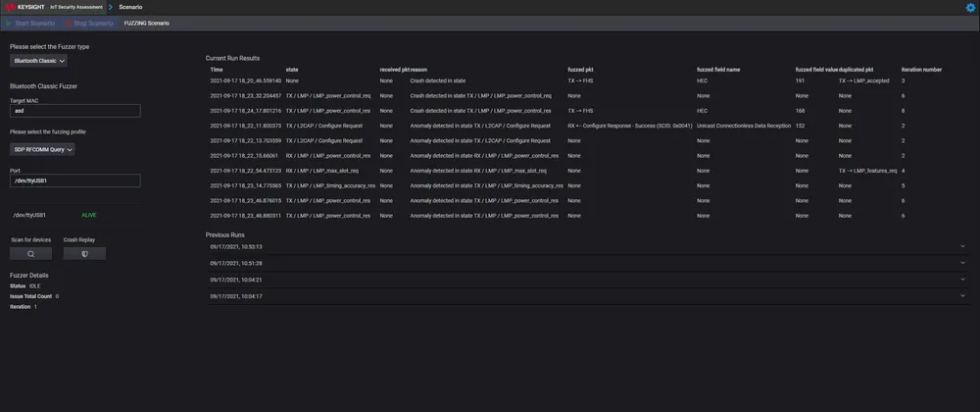Click the Crash Replay shield icon
The width and height of the screenshot is (980, 412).
tap(84, 253)
